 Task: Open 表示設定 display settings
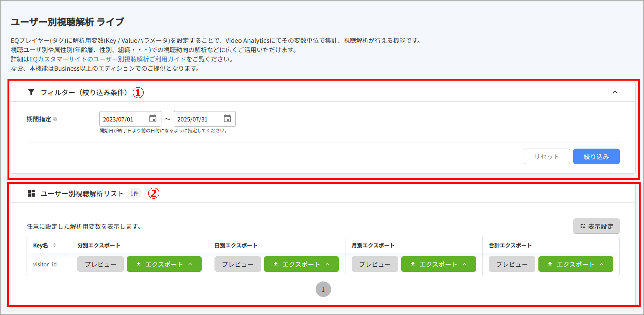(596, 226)
